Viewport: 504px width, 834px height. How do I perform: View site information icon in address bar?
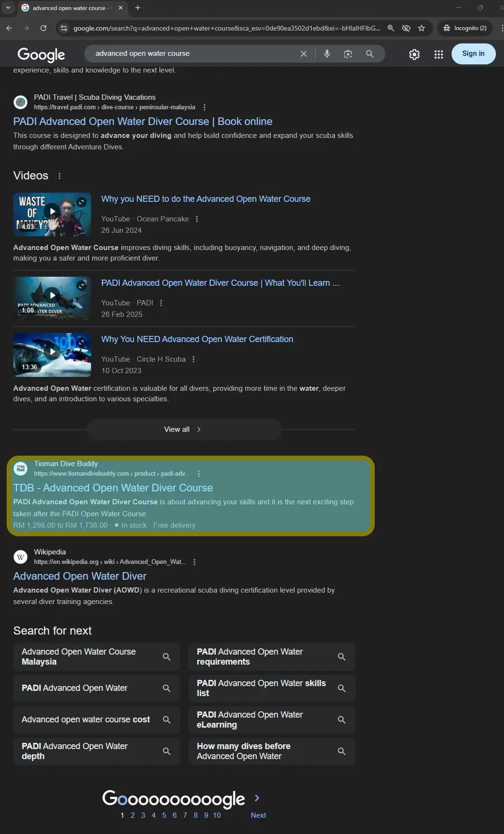pos(63,28)
